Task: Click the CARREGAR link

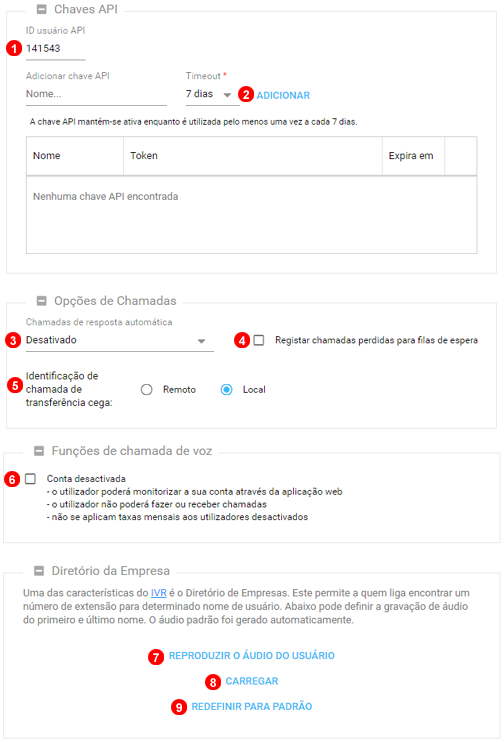Action: point(252,681)
